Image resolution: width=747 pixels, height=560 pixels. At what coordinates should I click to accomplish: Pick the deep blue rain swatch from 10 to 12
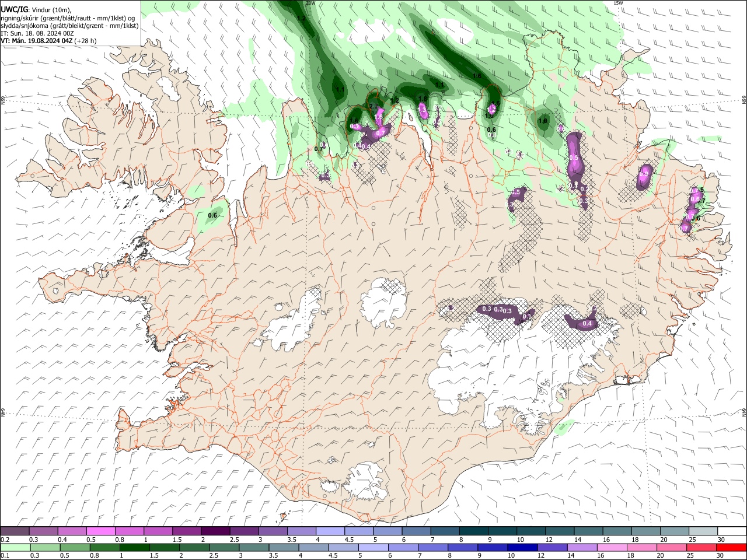click(x=522, y=547)
